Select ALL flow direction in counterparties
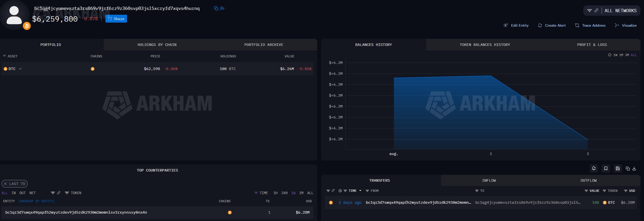Screen dimensions: 644x221 pos(5,193)
